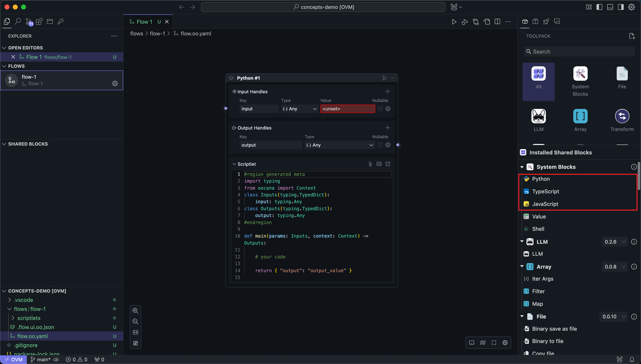Run the flow with play icon

click(x=454, y=22)
